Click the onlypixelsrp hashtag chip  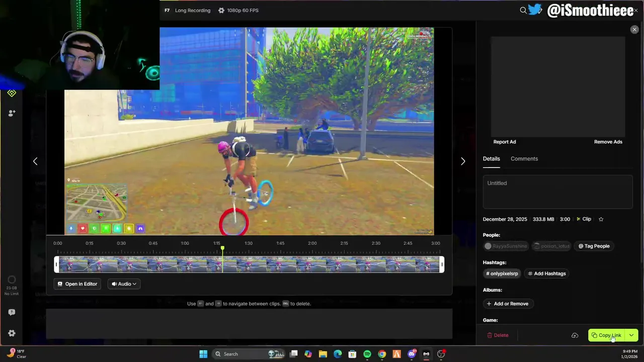coord(502,274)
